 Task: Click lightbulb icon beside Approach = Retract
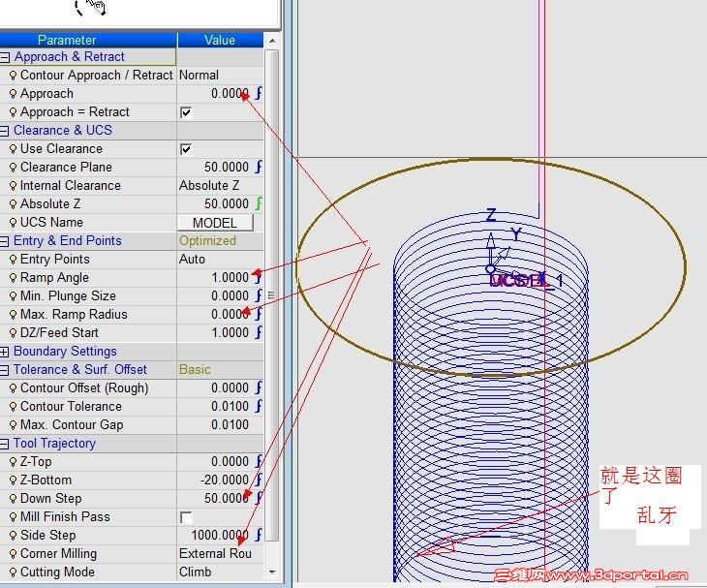pyautogui.click(x=14, y=112)
